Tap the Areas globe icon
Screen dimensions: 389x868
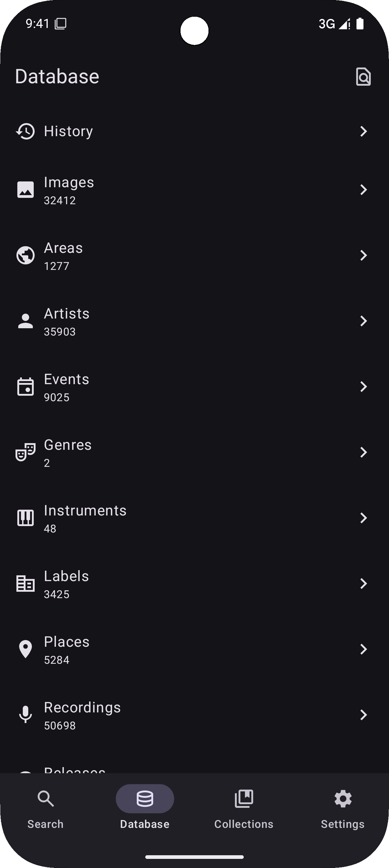(26, 255)
